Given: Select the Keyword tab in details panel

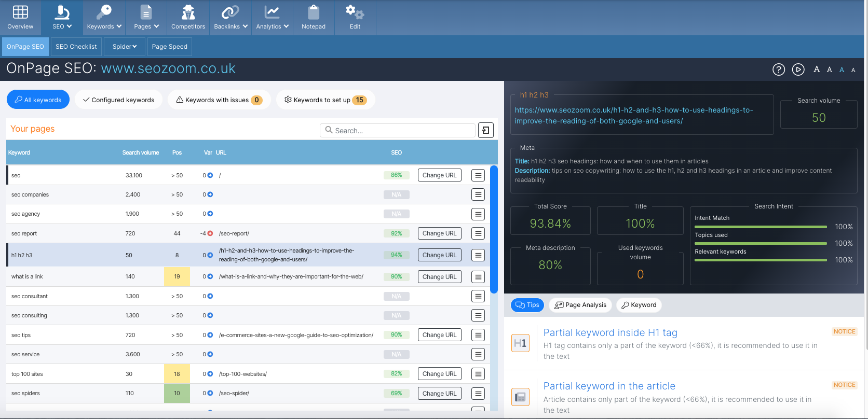Looking at the screenshot, I should (639, 305).
